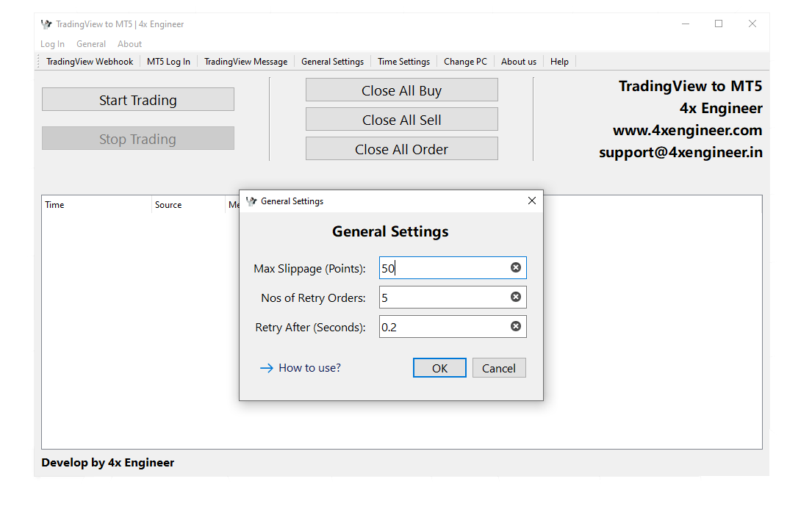Click the support@4xengineer.in text
This screenshot has width=812, height=512.
pyautogui.click(x=681, y=153)
